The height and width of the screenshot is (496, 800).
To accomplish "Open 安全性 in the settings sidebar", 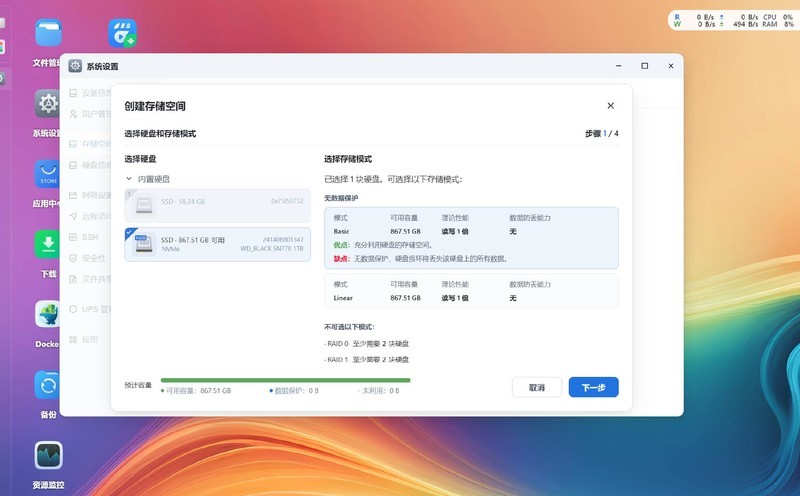I will coord(85,258).
